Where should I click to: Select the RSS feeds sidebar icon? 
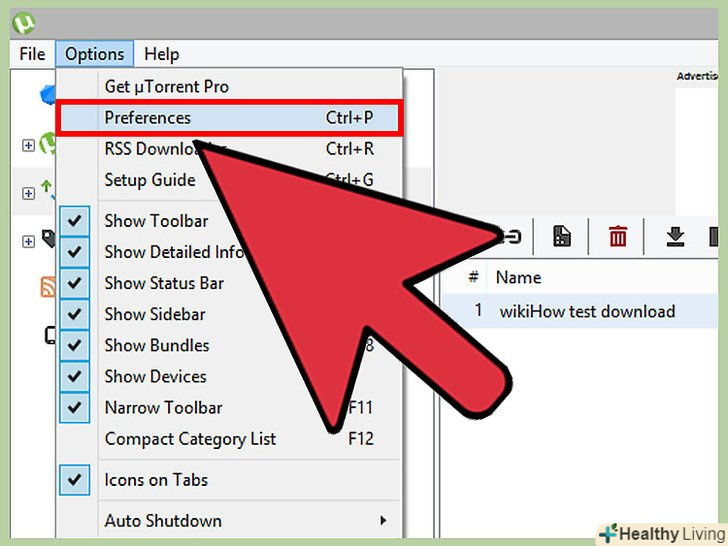click(x=48, y=286)
